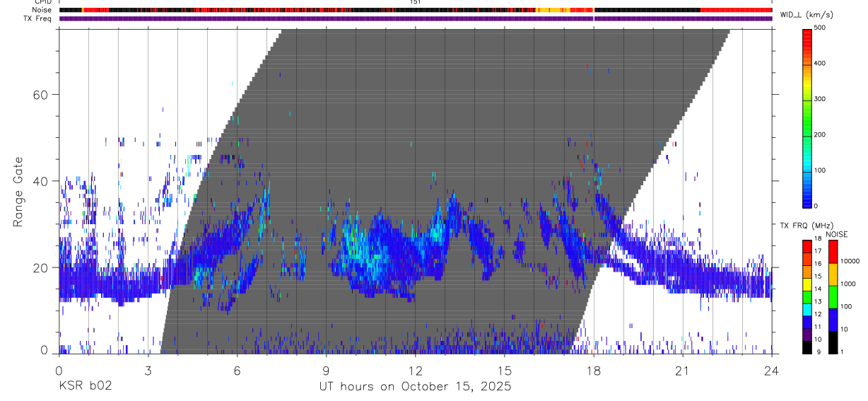The height and width of the screenshot is (401, 868).
Task: Click the yellow 14–15 MHz segment of TX FRQ scale
Action: [x=808, y=284]
